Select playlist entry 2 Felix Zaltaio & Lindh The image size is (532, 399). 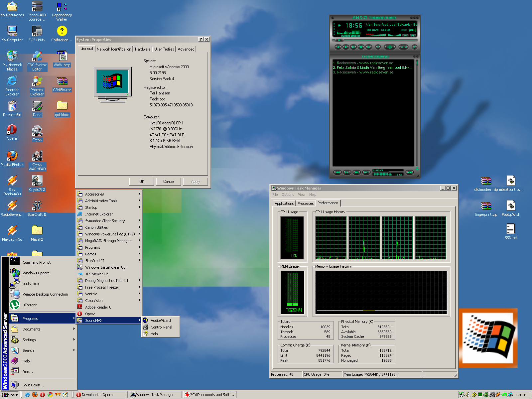pos(373,67)
